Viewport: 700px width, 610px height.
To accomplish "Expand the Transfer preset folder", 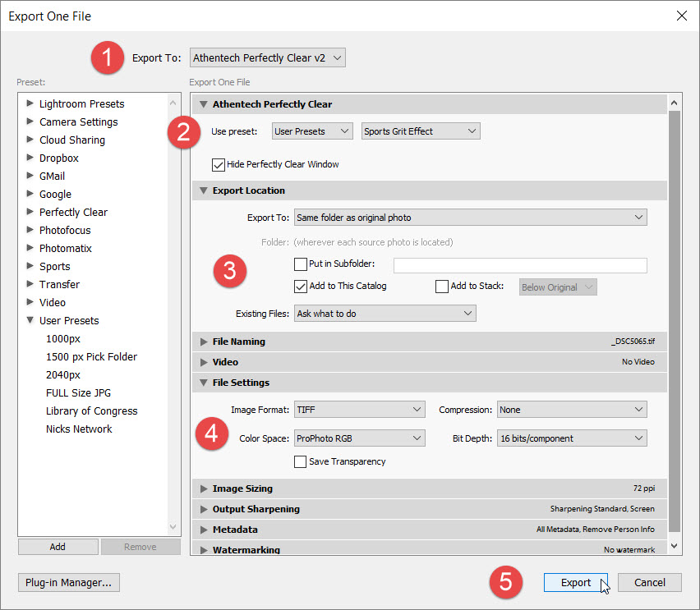I will (x=30, y=284).
